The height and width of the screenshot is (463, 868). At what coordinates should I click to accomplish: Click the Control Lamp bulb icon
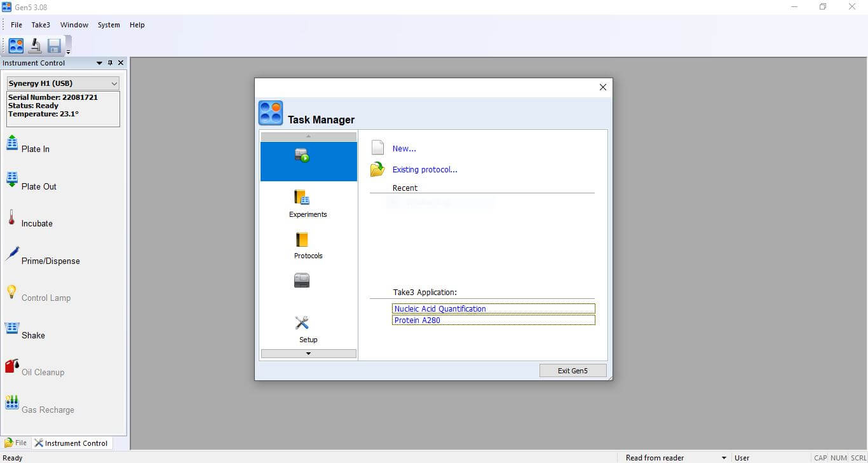[11, 291]
